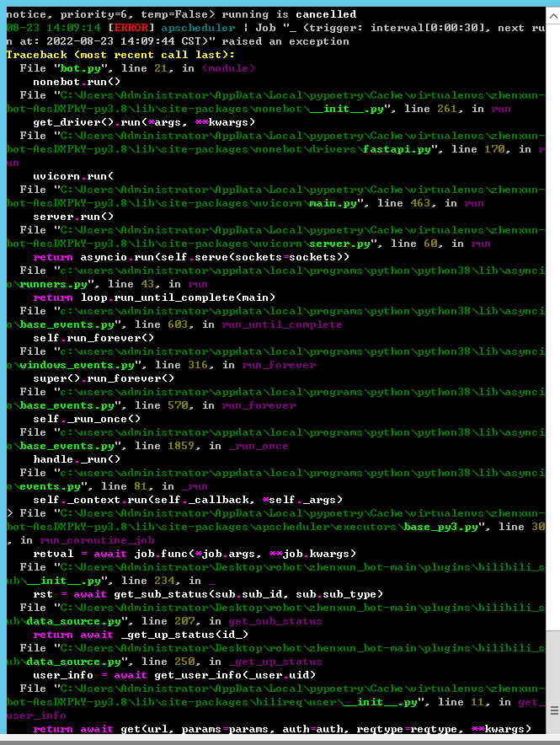Viewport: 560px width, 745px height.
Task: Click the self._run_once() code line
Action: click(x=87, y=419)
